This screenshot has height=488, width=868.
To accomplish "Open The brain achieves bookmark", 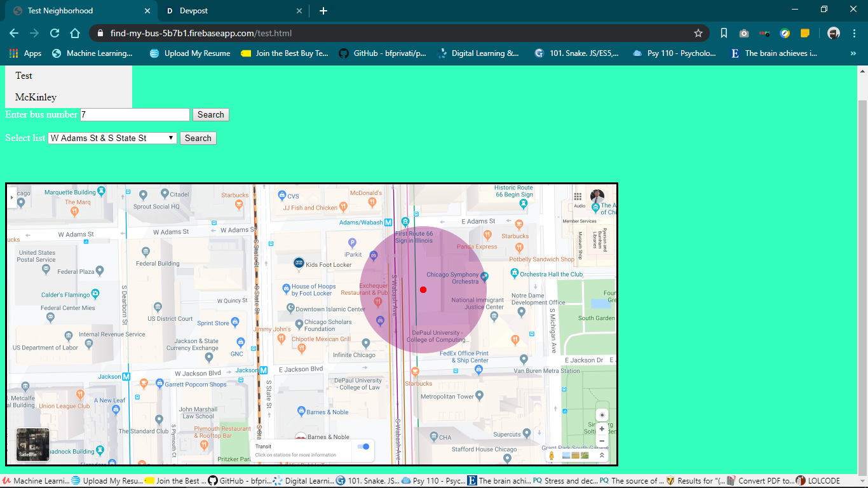I will pos(775,53).
